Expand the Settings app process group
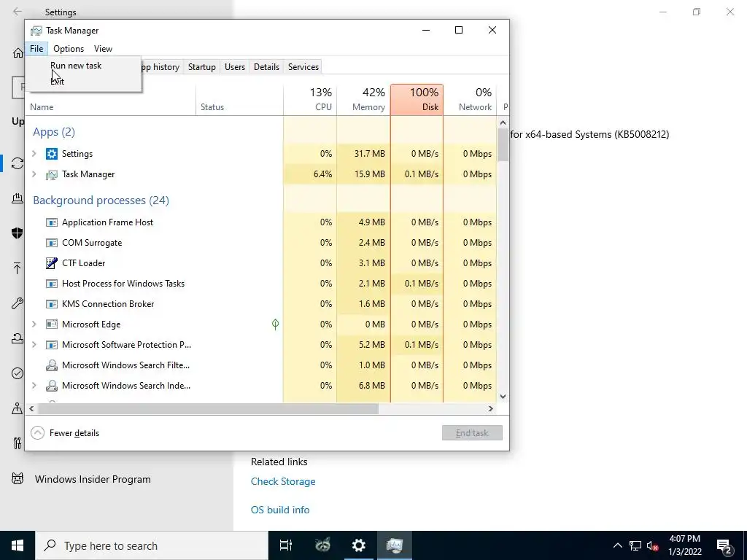 tap(34, 153)
